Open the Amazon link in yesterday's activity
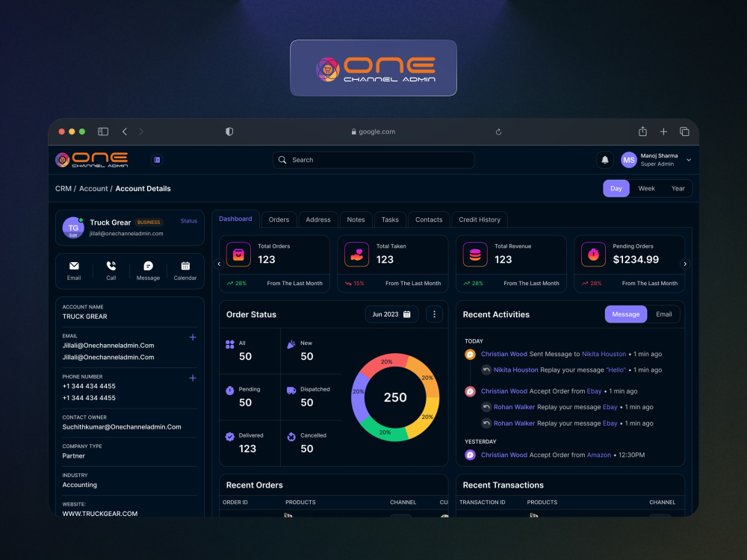747x560 pixels. 599,455
